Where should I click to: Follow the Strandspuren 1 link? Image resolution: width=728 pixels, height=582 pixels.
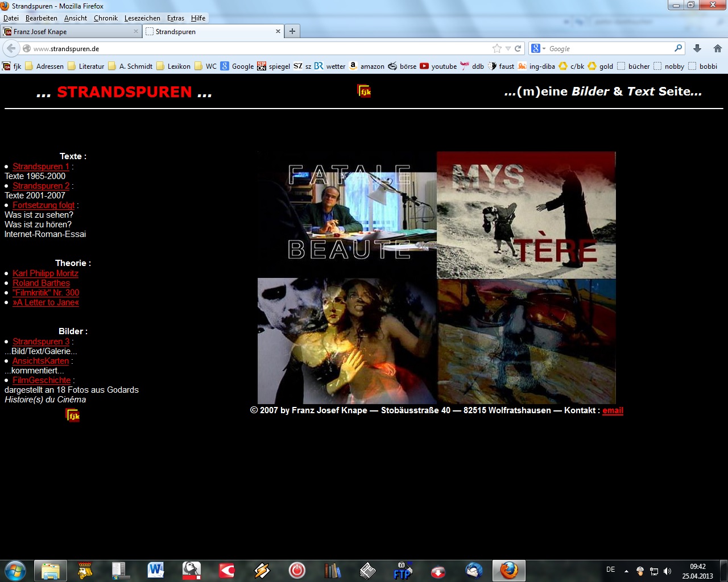[x=41, y=167]
